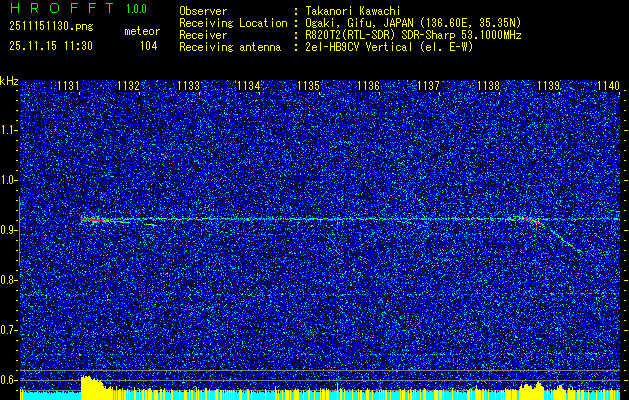Click time marker 1131
629x400 pixels.
pos(68,85)
